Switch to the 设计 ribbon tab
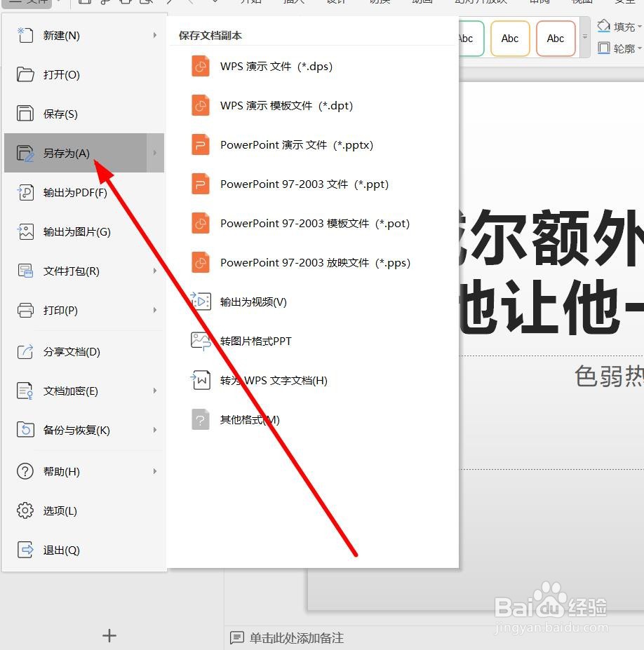644x650 pixels. click(335, 2)
